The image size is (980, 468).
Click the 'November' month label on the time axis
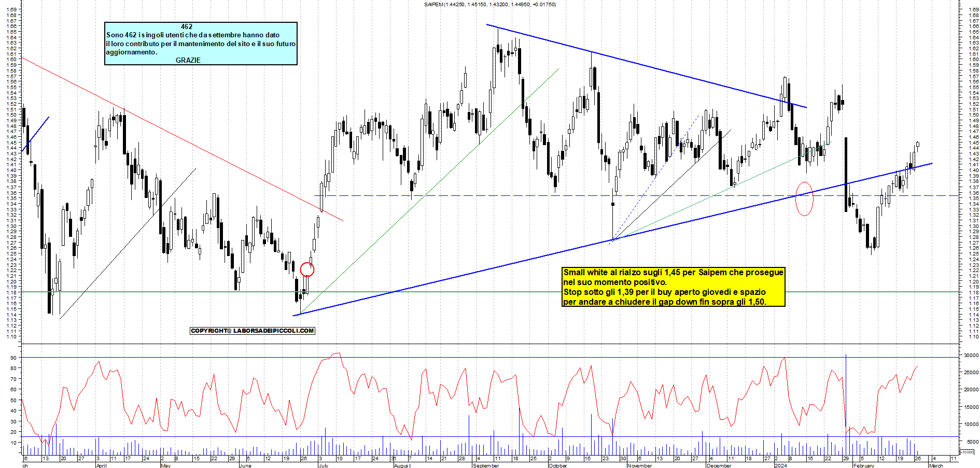click(639, 465)
